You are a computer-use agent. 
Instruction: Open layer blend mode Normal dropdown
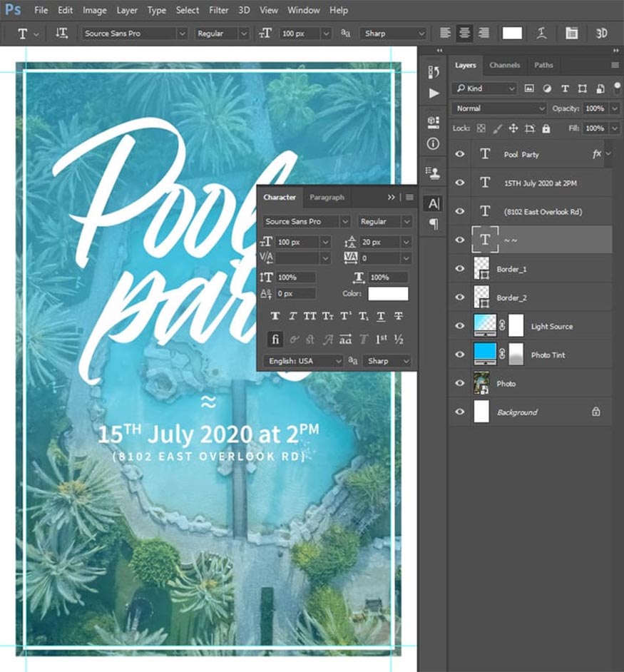[499, 108]
